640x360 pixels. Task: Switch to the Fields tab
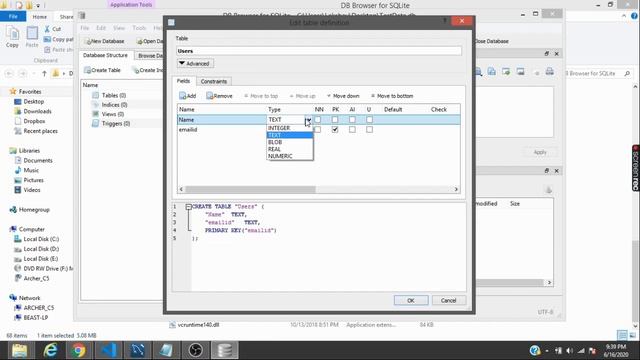[183, 81]
